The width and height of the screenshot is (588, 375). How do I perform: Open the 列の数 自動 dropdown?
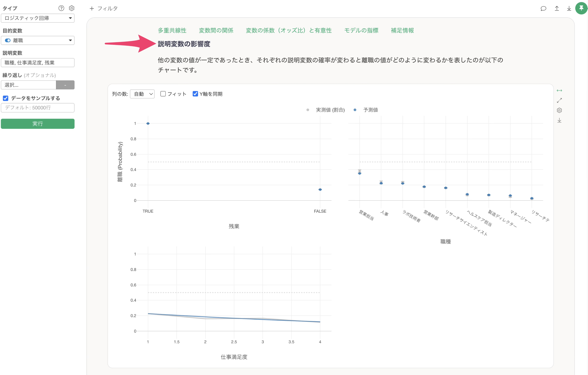pyautogui.click(x=142, y=94)
